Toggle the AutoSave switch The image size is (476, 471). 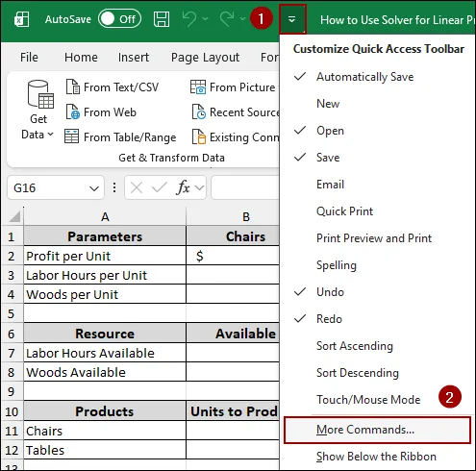[119, 19]
